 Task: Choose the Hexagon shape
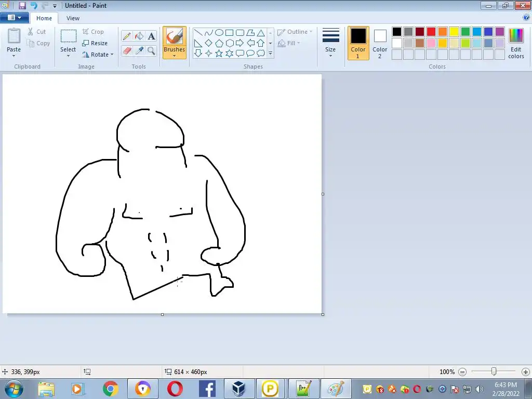tap(229, 43)
